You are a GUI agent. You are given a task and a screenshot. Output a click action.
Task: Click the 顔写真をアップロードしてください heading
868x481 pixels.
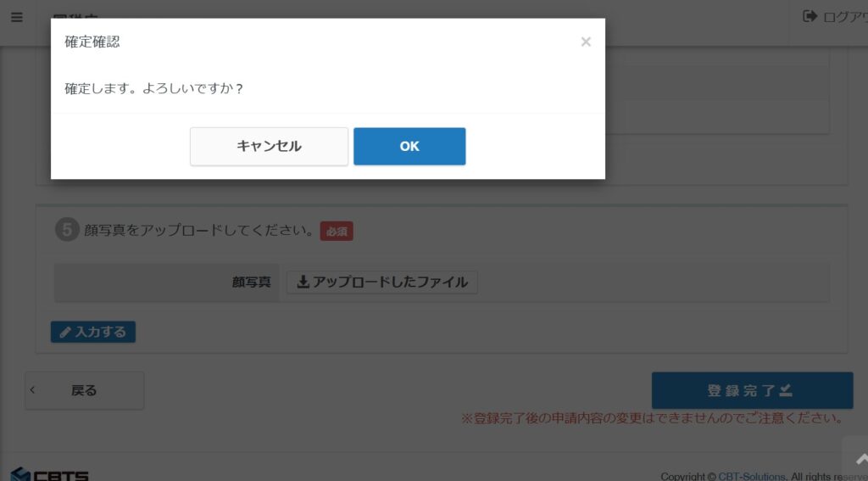coord(199,230)
